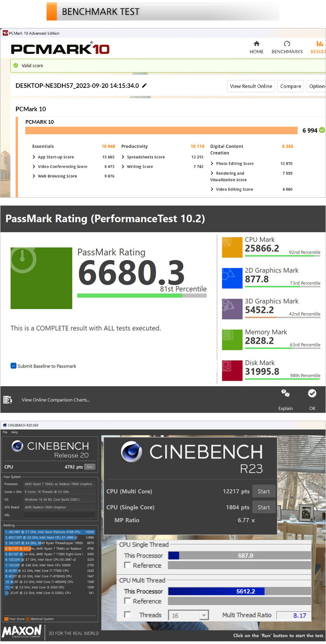Open Cinebench Help menu

click(14, 432)
